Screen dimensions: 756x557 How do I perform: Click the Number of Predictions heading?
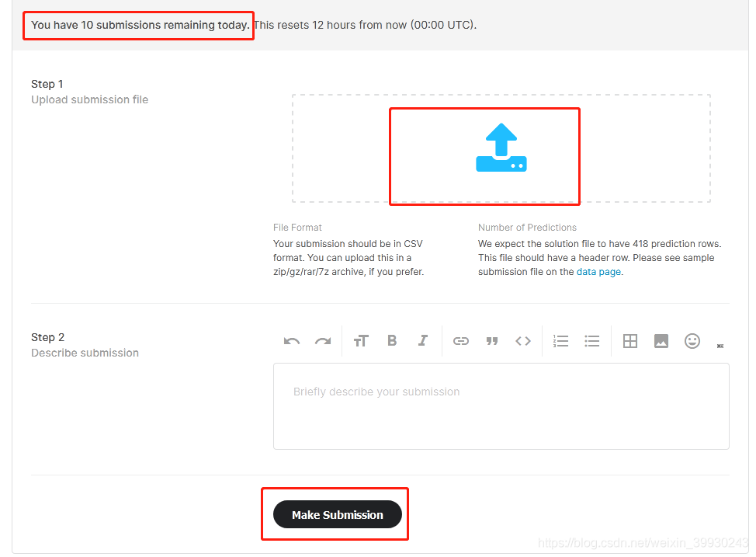coord(528,228)
